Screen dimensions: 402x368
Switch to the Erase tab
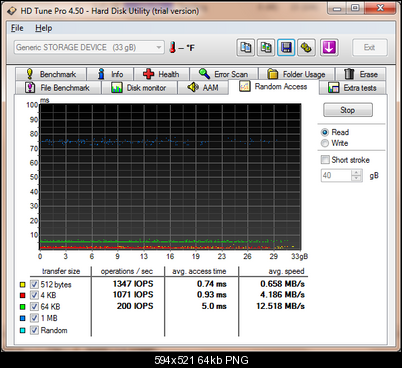click(361, 74)
